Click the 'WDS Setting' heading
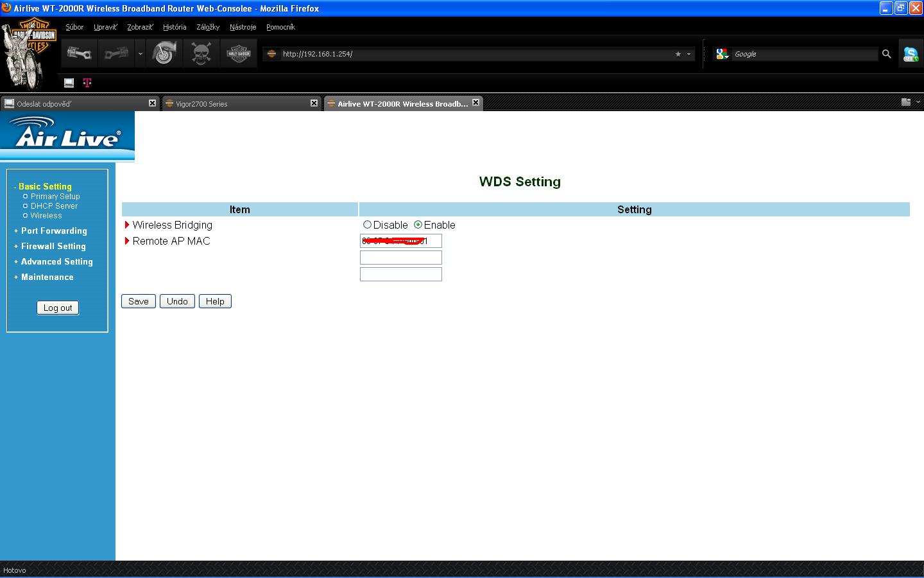This screenshot has width=924, height=578. (520, 182)
